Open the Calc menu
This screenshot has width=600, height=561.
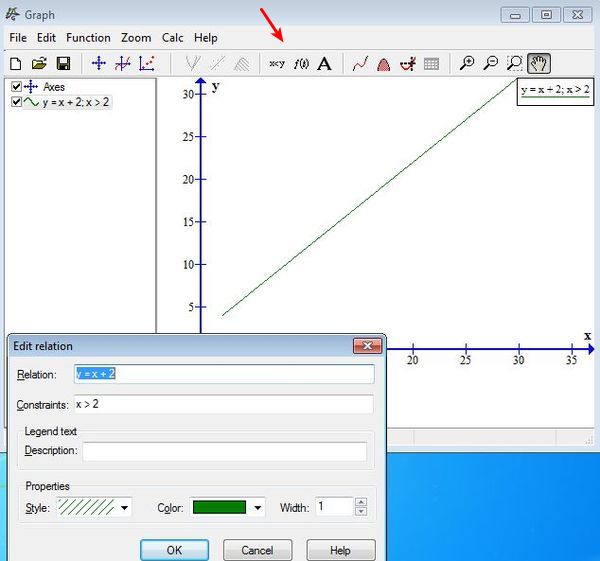(x=173, y=38)
